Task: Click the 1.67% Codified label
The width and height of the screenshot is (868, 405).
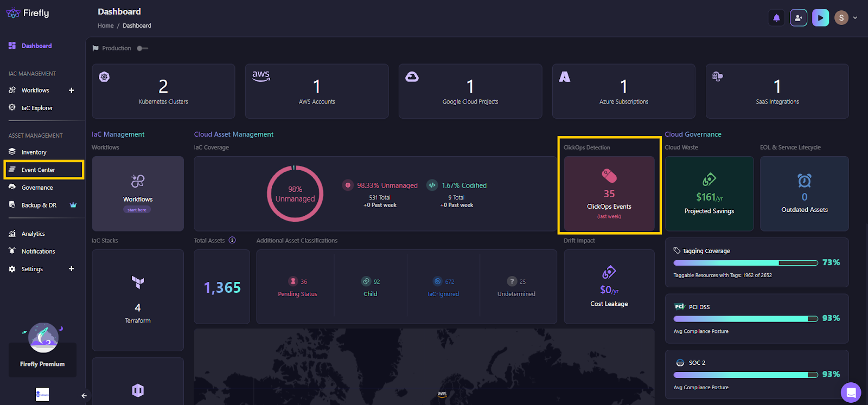Action: coord(464,185)
